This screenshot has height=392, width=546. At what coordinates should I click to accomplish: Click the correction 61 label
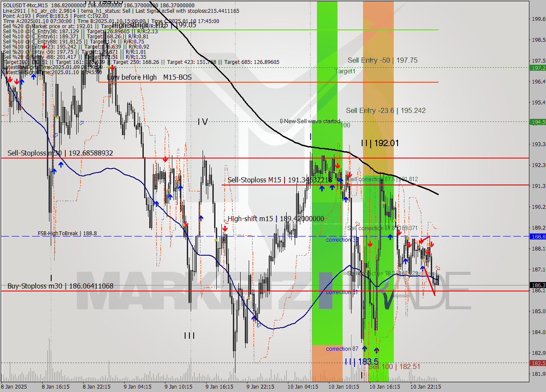(x=342, y=292)
